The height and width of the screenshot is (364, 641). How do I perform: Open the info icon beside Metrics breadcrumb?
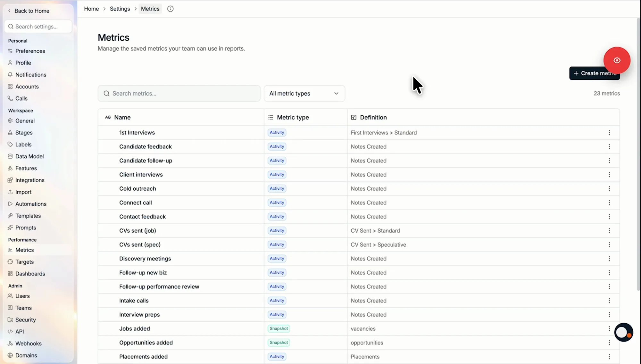click(x=170, y=9)
